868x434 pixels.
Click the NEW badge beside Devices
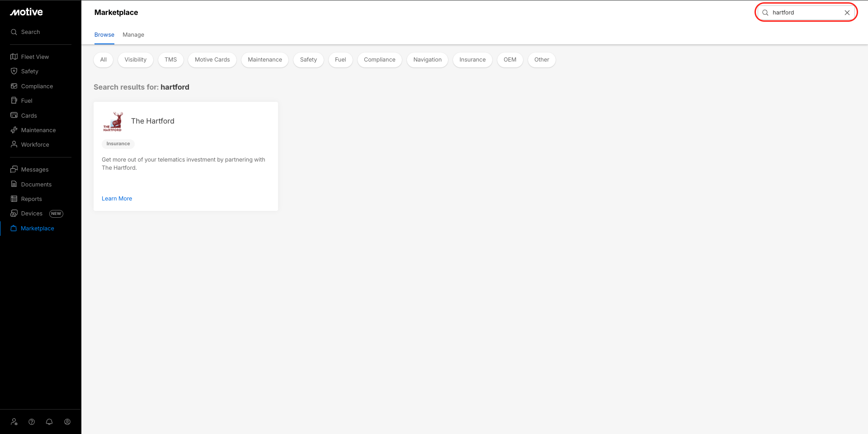56,214
